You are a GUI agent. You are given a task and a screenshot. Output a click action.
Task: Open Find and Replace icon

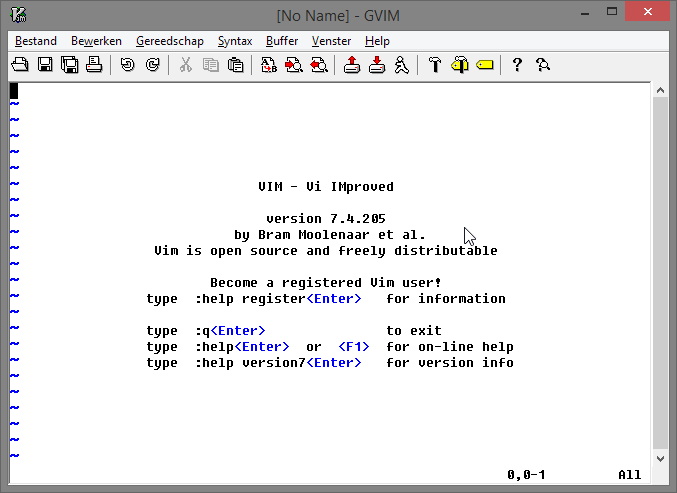pyautogui.click(x=269, y=65)
